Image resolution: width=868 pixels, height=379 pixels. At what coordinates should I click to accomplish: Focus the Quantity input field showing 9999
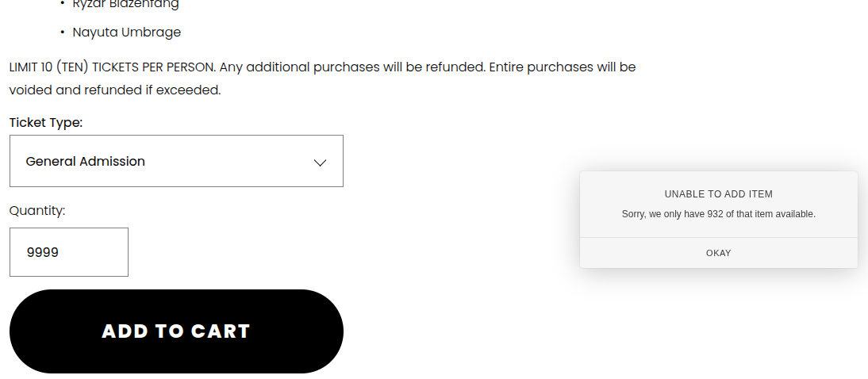coord(69,252)
